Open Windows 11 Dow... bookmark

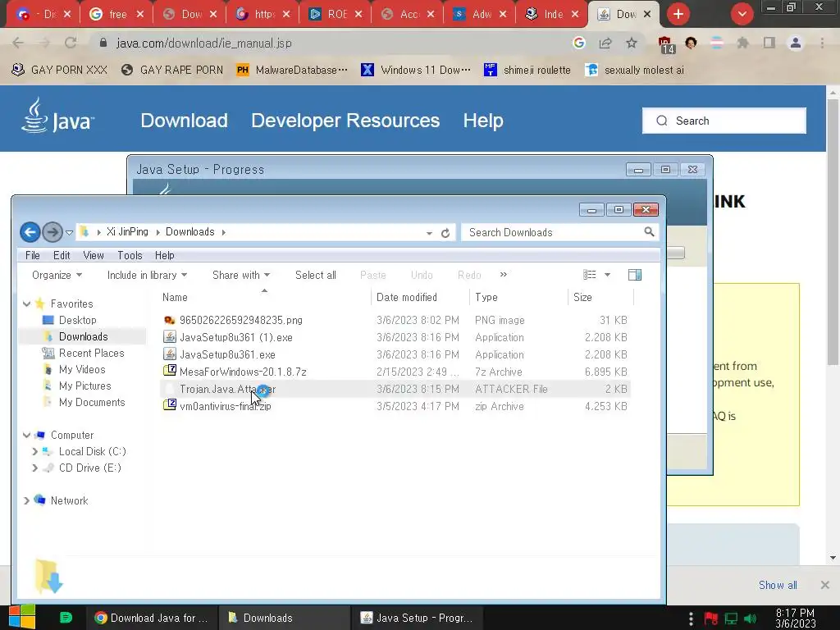[416, 70]
